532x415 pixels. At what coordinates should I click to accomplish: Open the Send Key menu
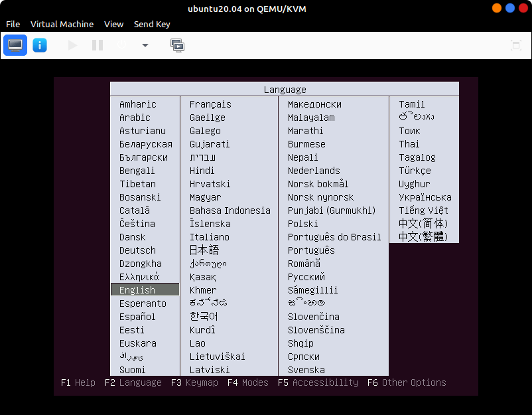pos(152,24)
